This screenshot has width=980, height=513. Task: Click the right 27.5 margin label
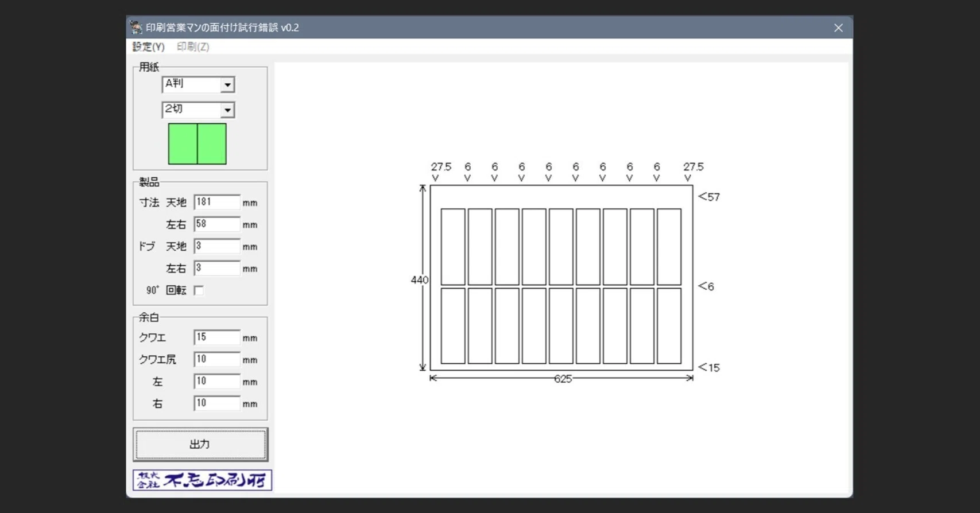[693, 166]
